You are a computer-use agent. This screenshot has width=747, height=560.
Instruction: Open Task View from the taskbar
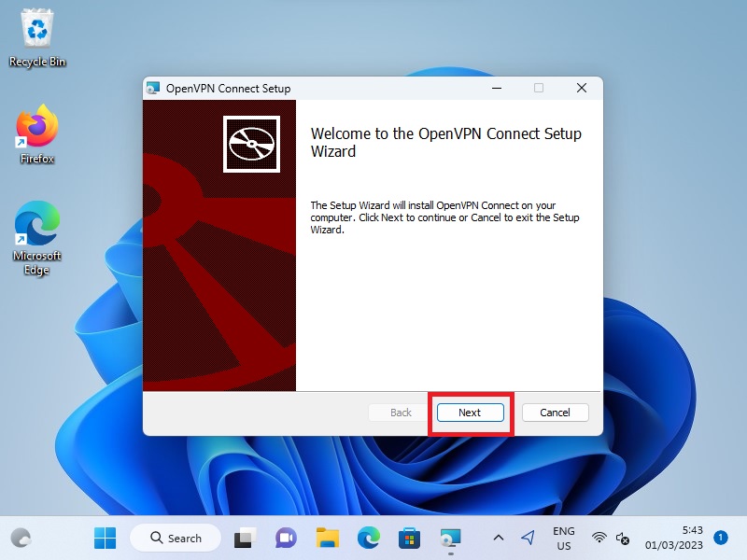[245, 538]
